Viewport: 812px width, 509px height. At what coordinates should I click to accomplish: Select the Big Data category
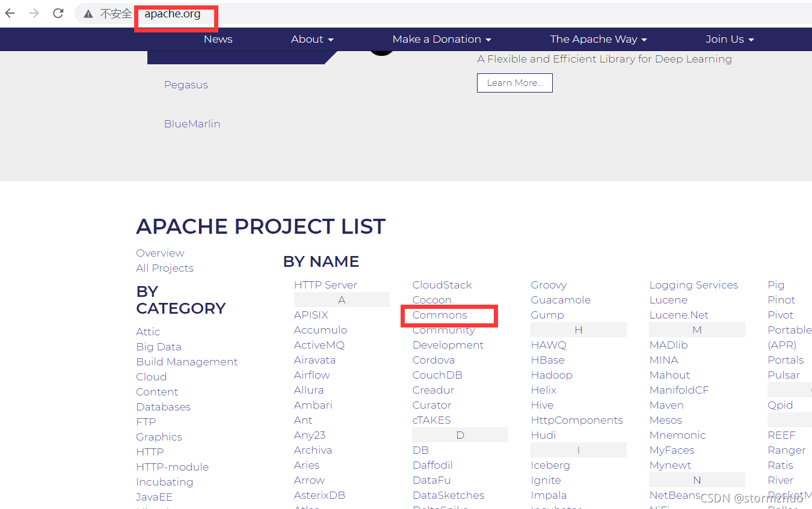coord(159,347)
